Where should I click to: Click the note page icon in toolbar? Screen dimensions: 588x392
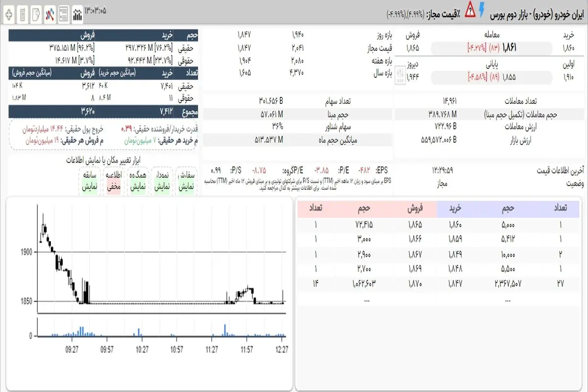36,14
